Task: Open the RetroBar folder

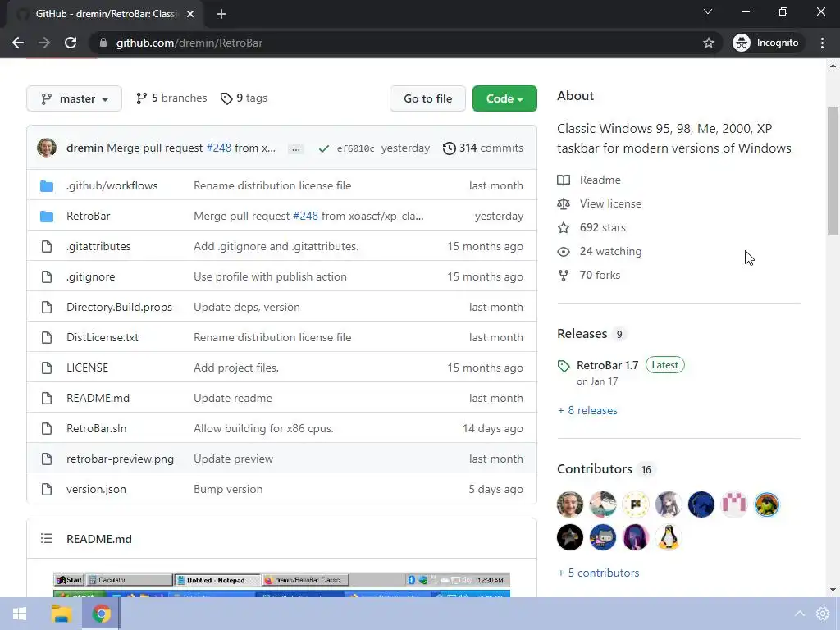Action: 89,216
